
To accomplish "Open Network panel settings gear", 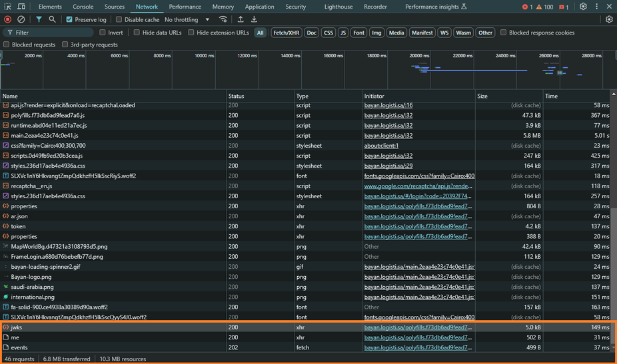I will (x=609, y=20).
